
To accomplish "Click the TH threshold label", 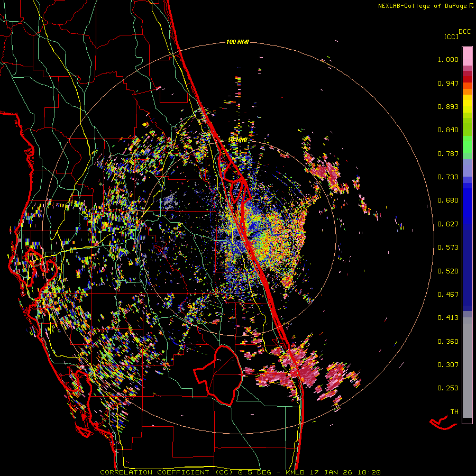I will pyautogui.click(x=454, y=412).
